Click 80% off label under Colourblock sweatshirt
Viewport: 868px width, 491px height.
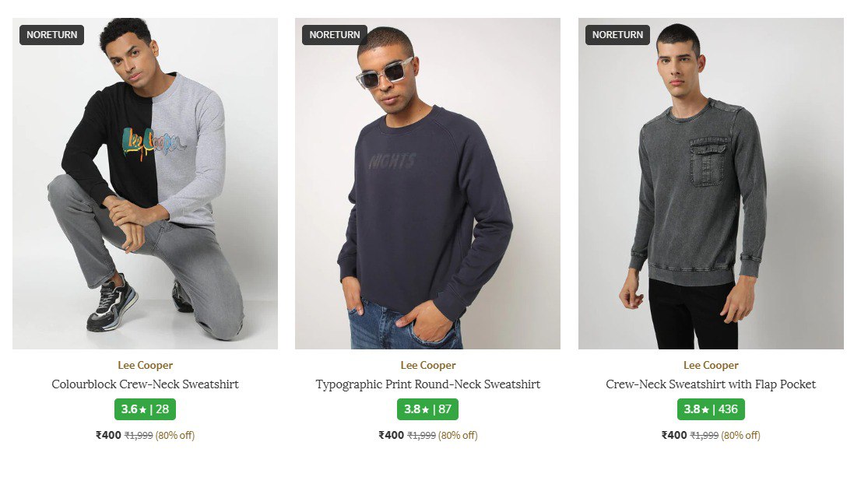[x=175, y=436]
